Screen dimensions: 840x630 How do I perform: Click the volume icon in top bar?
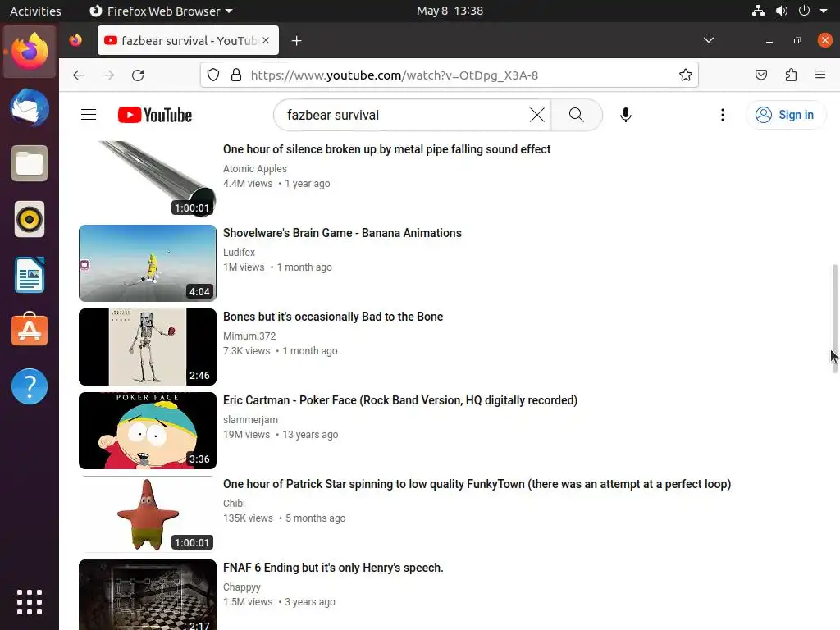781,11
